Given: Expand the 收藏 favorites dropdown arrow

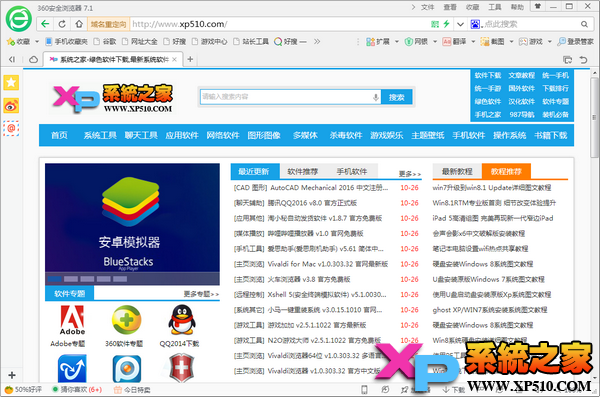Looking at the screenshot, I should coord(37,41).
